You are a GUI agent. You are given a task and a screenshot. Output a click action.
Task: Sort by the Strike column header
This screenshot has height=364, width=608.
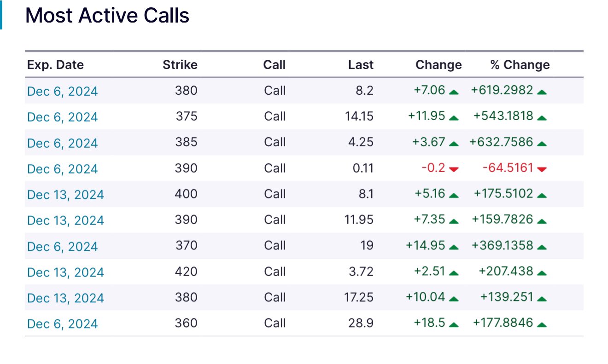click(x=180, y=65)
